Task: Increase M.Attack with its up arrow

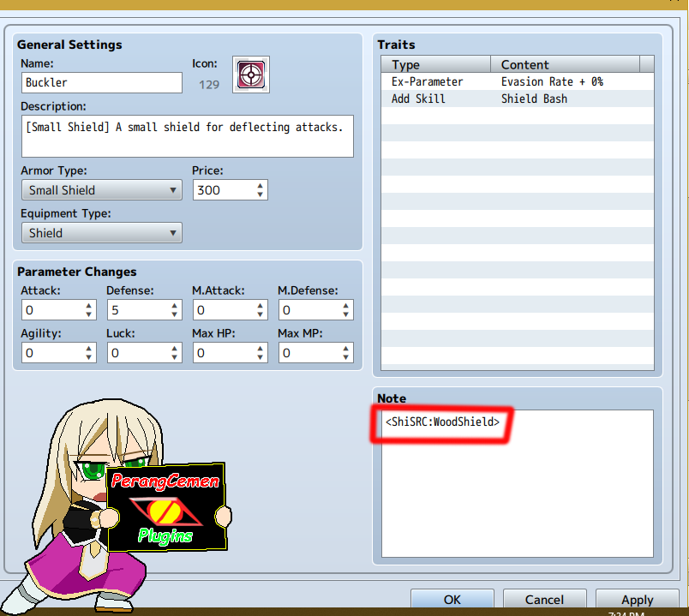Action: 261,305
